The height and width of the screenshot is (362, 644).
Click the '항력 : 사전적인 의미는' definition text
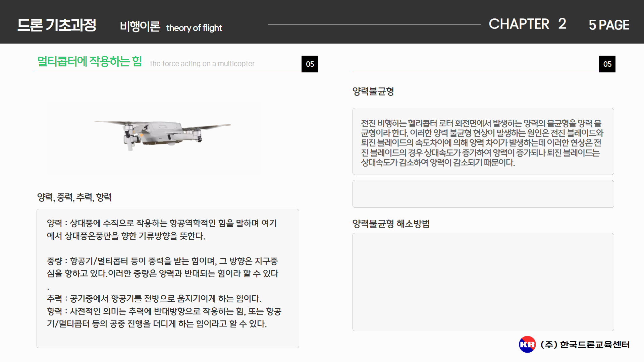tap(164, 317)
